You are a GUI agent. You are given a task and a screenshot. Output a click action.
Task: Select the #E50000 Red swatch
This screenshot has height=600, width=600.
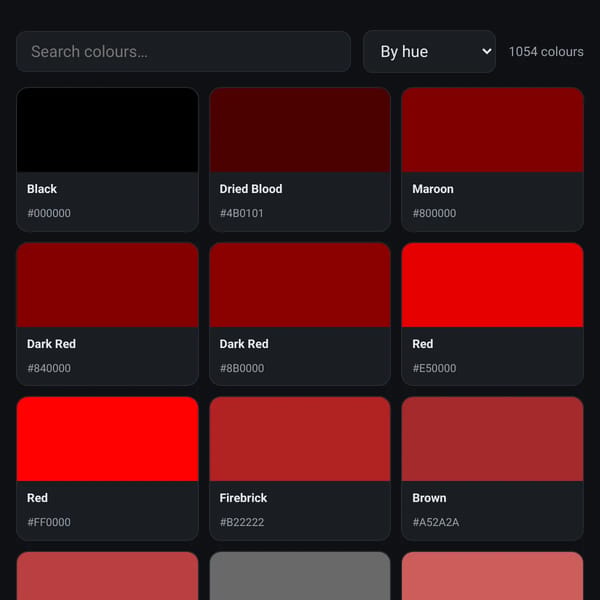click(492, 285)
